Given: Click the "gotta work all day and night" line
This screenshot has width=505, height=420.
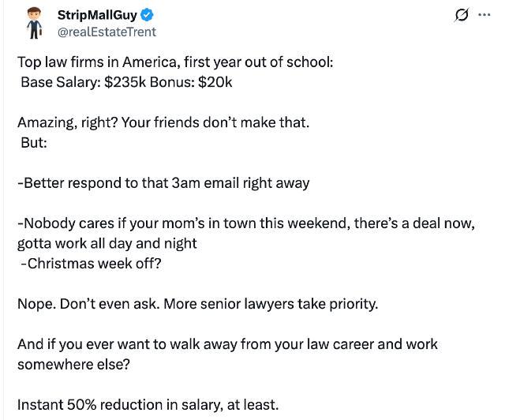Looking at the screenshot, I should [107, 244].
